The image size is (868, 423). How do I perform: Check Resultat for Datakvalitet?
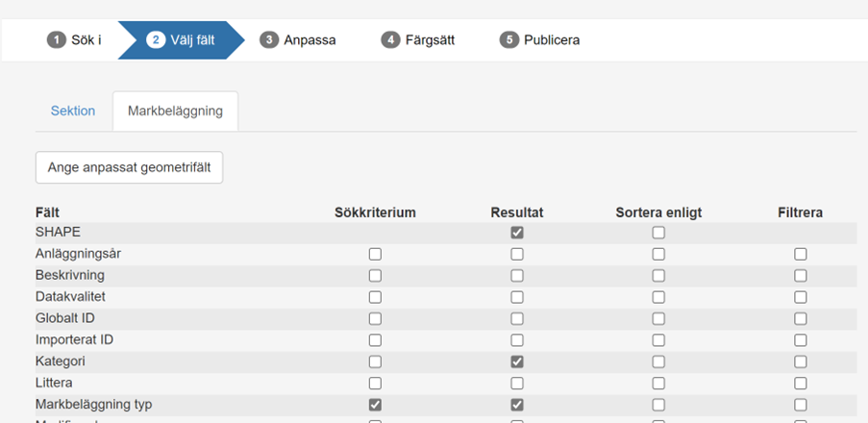pos(517,297)
